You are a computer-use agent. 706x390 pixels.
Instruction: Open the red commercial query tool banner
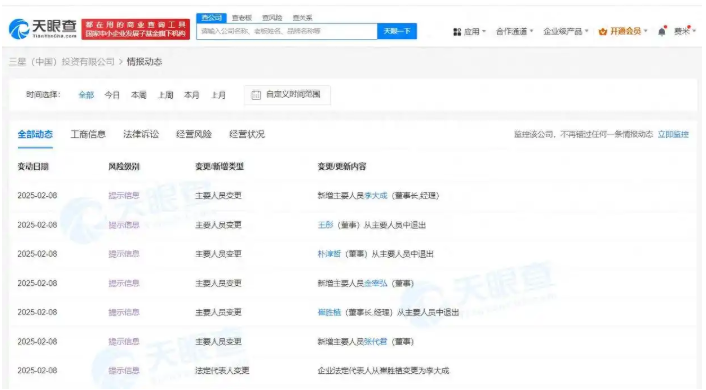click(x=136, y=29)
